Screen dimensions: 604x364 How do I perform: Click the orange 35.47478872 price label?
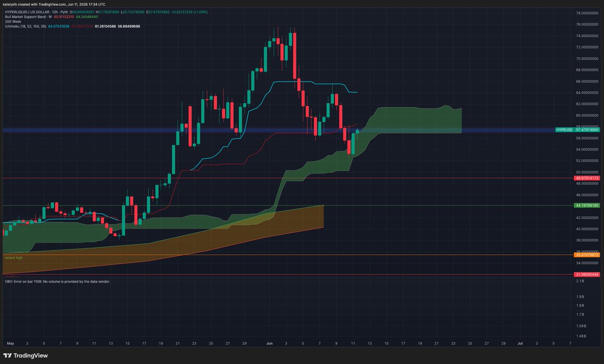point(587,255)
